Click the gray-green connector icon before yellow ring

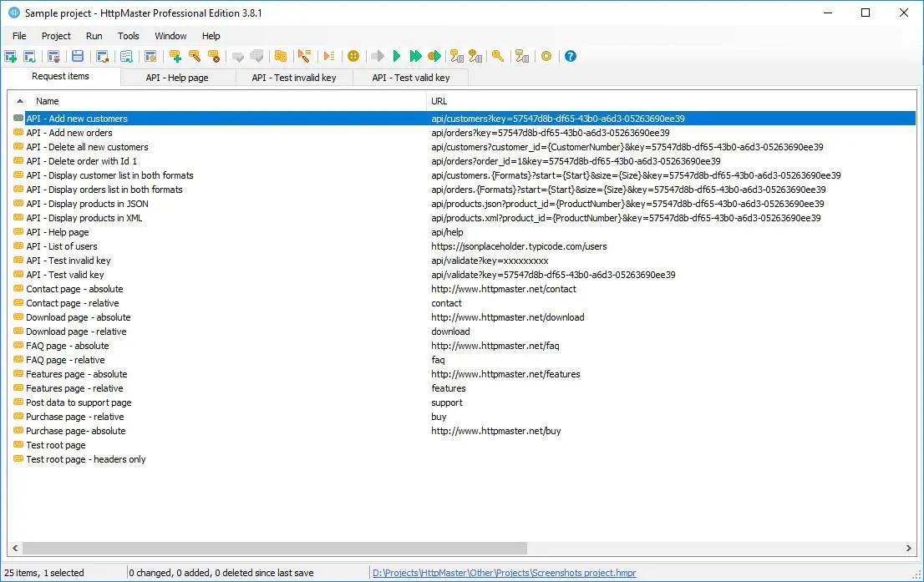522,56
